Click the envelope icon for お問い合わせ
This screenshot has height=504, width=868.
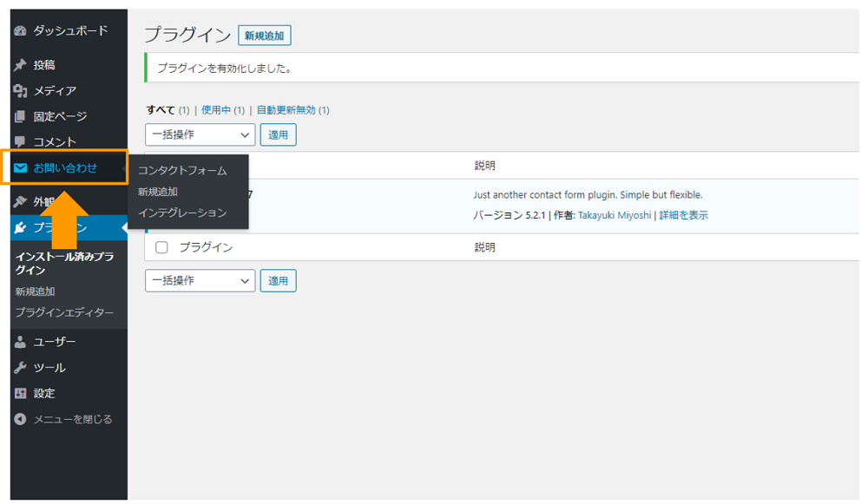click(21, 168)
